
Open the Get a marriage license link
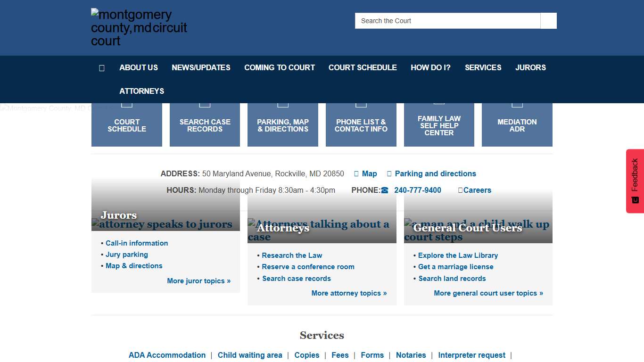455,267
